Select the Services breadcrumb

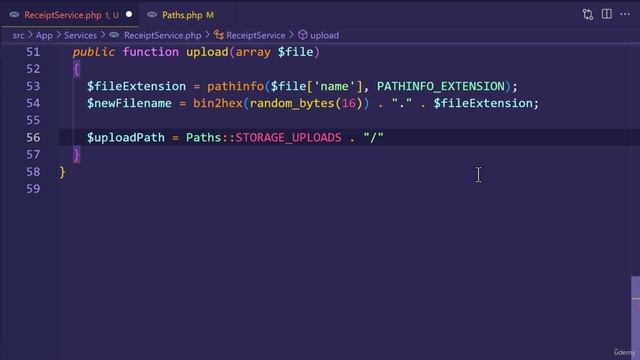tap(80, 36)
